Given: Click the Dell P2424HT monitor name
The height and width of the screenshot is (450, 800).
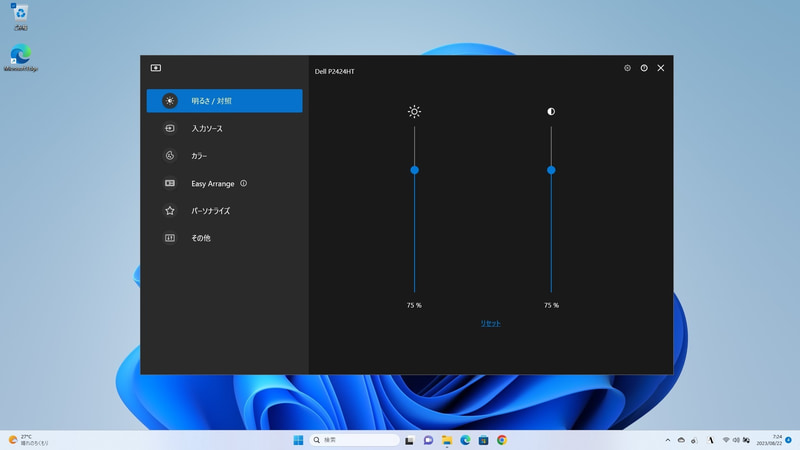Looking at the screenshot, I should point(334,71).
